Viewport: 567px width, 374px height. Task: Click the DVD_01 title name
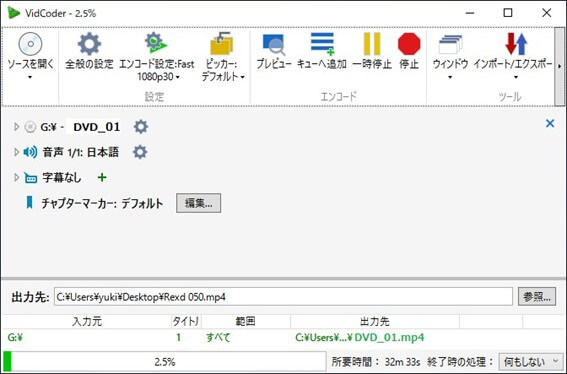97,127
